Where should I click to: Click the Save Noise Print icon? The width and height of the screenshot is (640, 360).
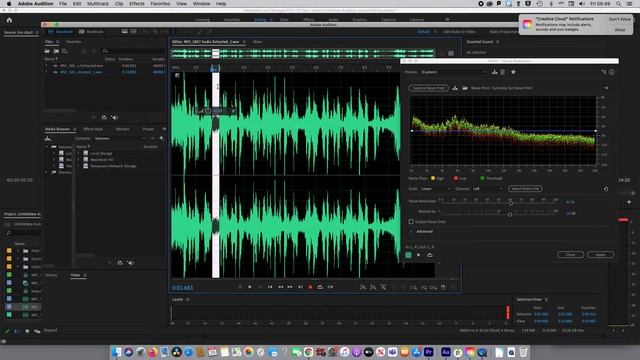[x=455, y=88]
